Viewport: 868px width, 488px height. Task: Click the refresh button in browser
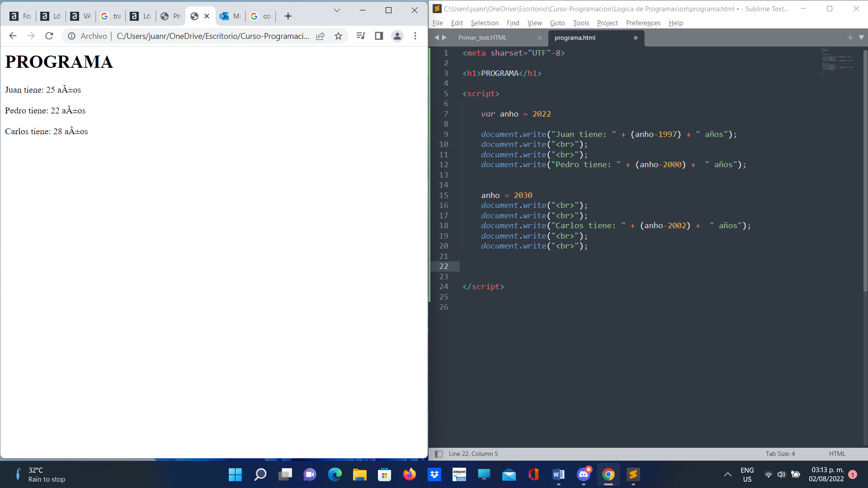[50, 37]
